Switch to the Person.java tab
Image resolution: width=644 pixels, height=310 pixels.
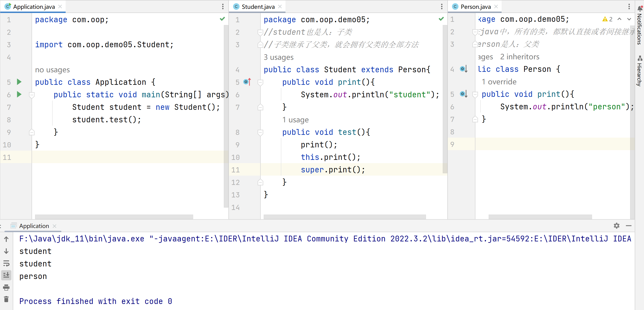point(475,7)
